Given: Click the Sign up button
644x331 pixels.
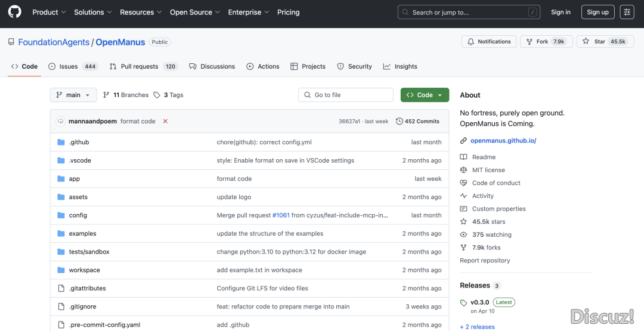Looking at the screenshot, I should coord(597,12).
